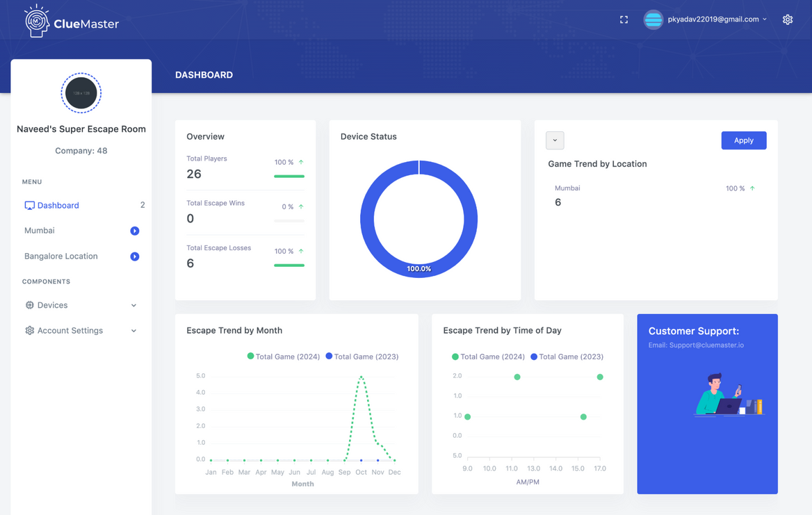This screenshot has height=515, width=812.
Task: Toggle fullscreen mode icon
Action: (x=624, y=19)
